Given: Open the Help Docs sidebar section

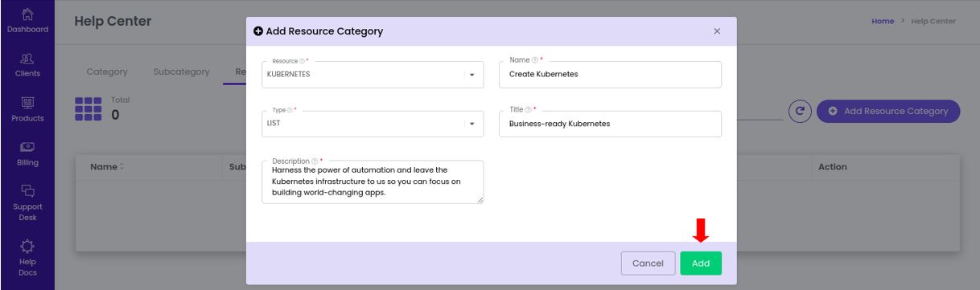Looking at the screenshot, I should (x=28, y=257).
